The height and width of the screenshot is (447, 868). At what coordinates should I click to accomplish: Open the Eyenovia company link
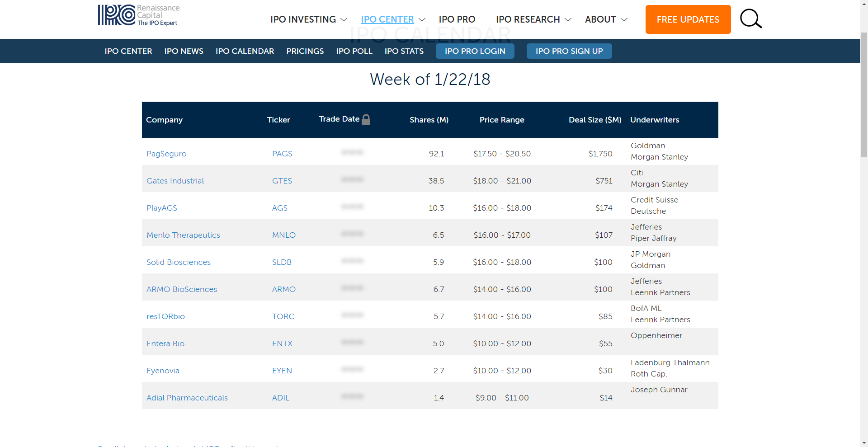[163, 371]
